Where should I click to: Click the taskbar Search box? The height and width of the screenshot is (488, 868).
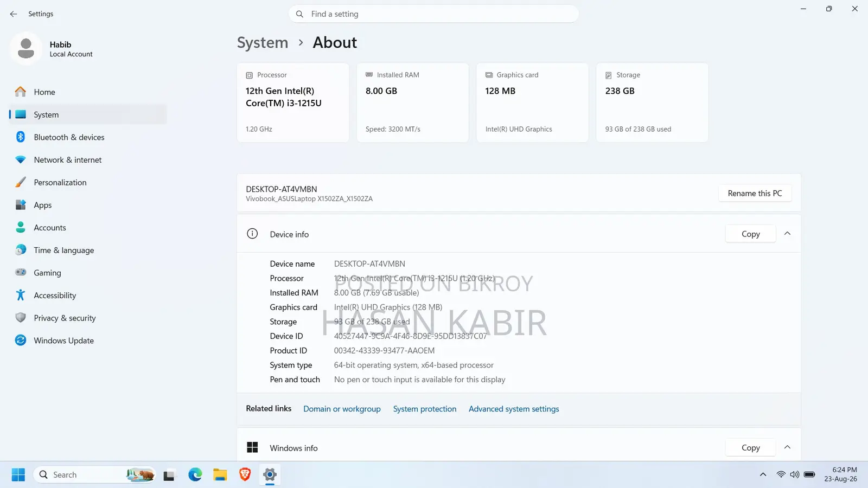(94, 475)
